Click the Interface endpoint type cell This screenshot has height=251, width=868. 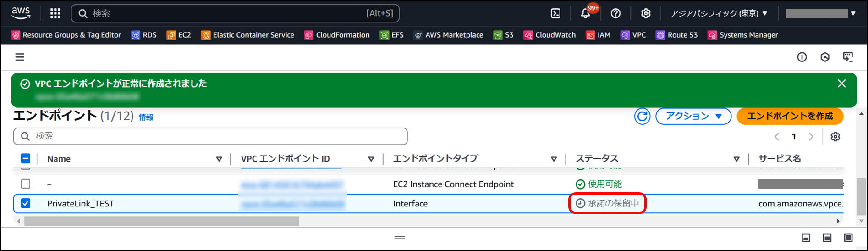click(x=410, y=204)
